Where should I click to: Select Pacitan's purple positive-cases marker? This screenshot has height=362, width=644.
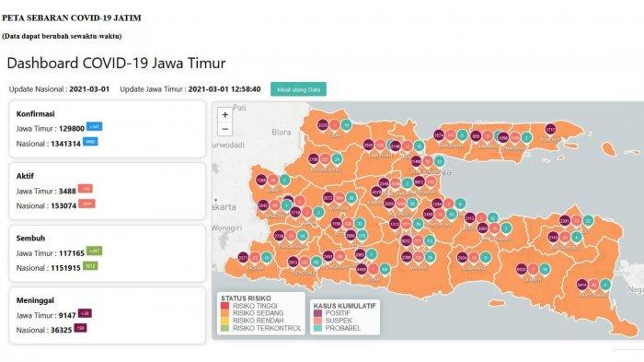(243, 258)
